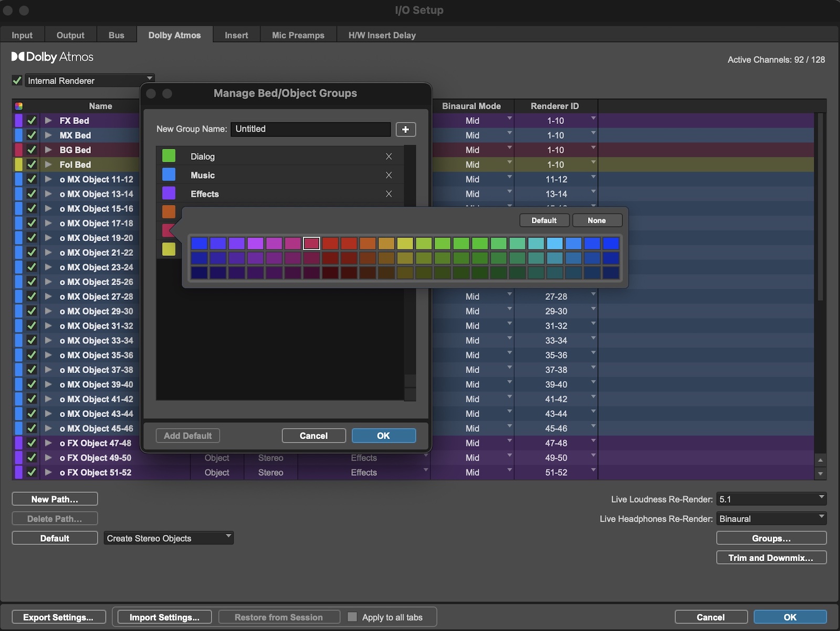This screenshot has height=631, width=840.
Task: Click the Trim and Downmix button
Action: (x=771, y=557)
